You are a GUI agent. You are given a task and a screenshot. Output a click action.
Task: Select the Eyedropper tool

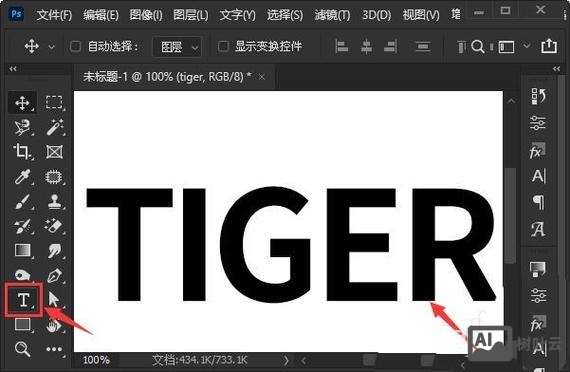[23, 177]
